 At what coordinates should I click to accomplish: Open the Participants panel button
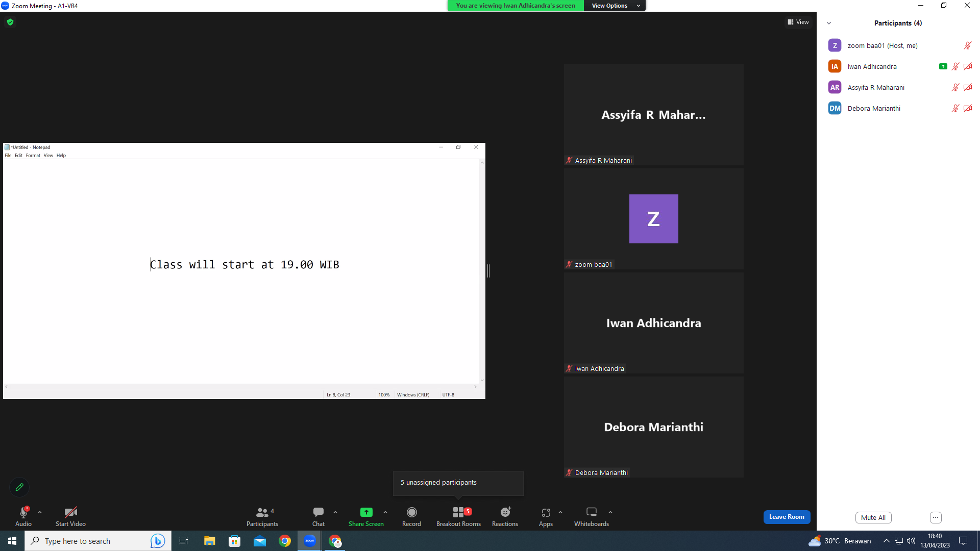(262, 516)
